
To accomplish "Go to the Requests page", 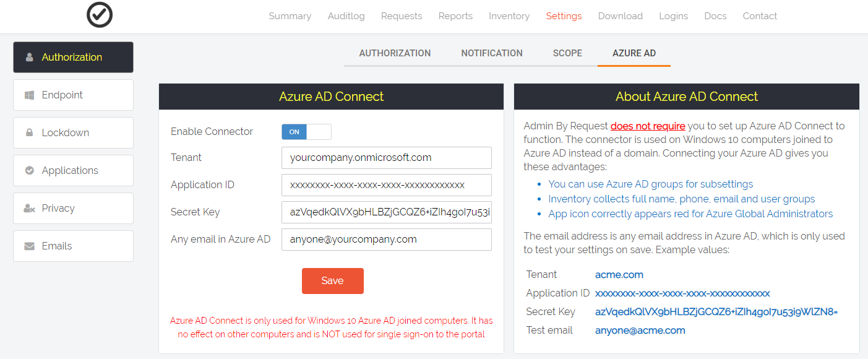I will [x=402, y=16].
